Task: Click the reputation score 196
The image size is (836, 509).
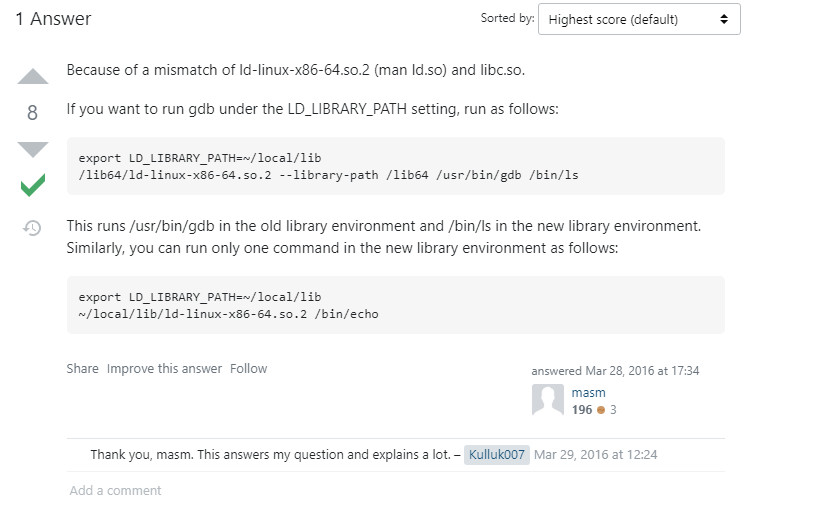Action: [582, 410]
